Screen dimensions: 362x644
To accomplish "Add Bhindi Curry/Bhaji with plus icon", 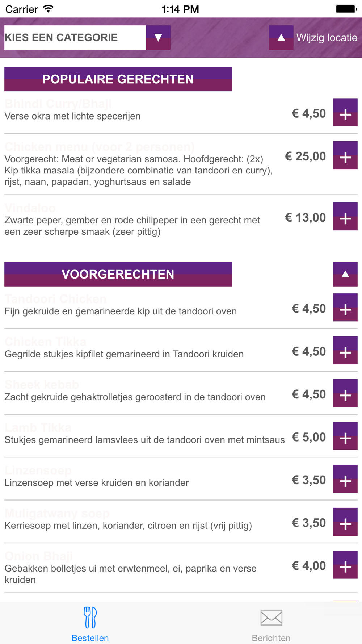I will pyautogui.click(x=345, y=112).
